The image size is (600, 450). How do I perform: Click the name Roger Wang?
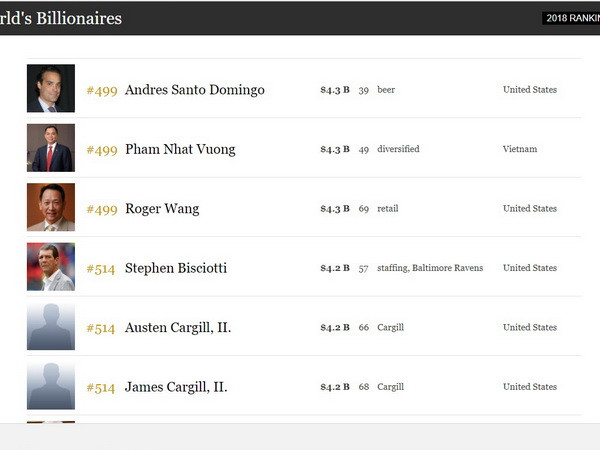tap(161, 209)
